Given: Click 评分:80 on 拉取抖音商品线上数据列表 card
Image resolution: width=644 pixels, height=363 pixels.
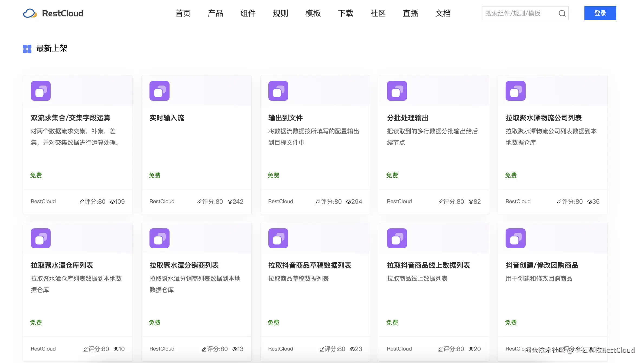Looking at the screenshot, I should coord(454,349).
